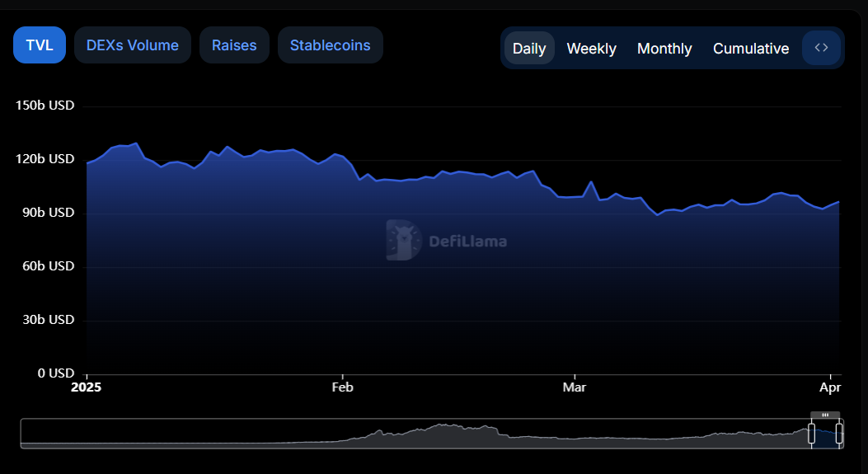The height and width of the screenshot is (474, 868).
Task: Select the TVL chart tab
Action: tap(40, 45)
